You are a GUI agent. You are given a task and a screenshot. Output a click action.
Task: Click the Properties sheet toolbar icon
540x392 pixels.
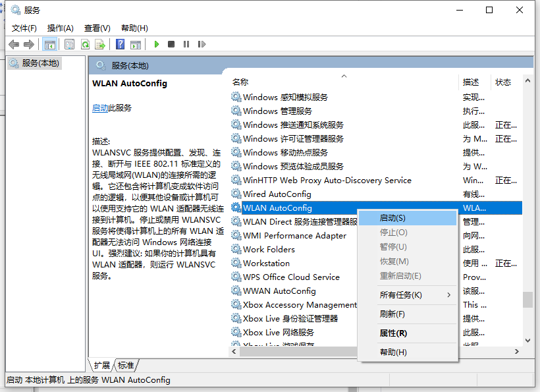pos(70,44)
